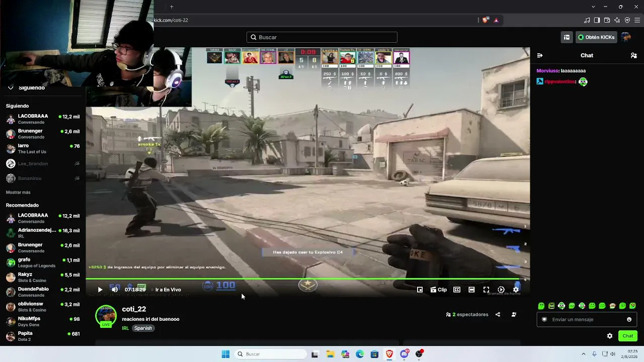
Task: Open LACOBRAAA channel under Siguiendo
Action: tap(43, 119)
